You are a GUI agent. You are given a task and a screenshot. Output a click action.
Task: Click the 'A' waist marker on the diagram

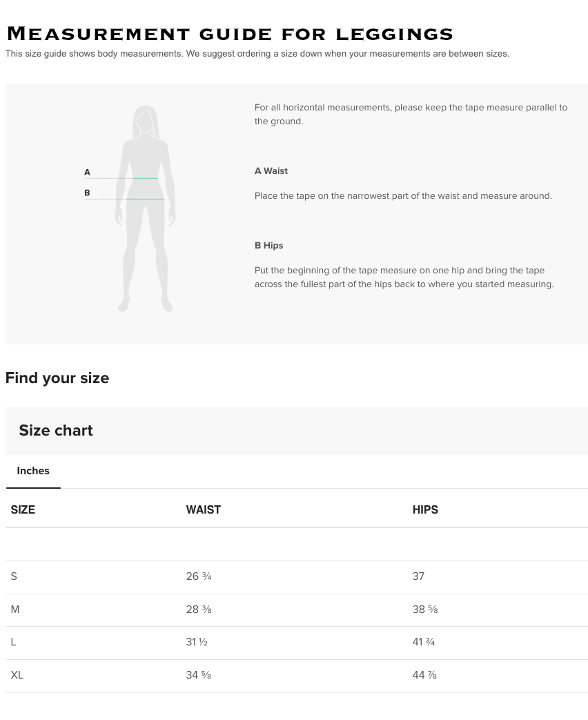[87, 172]
